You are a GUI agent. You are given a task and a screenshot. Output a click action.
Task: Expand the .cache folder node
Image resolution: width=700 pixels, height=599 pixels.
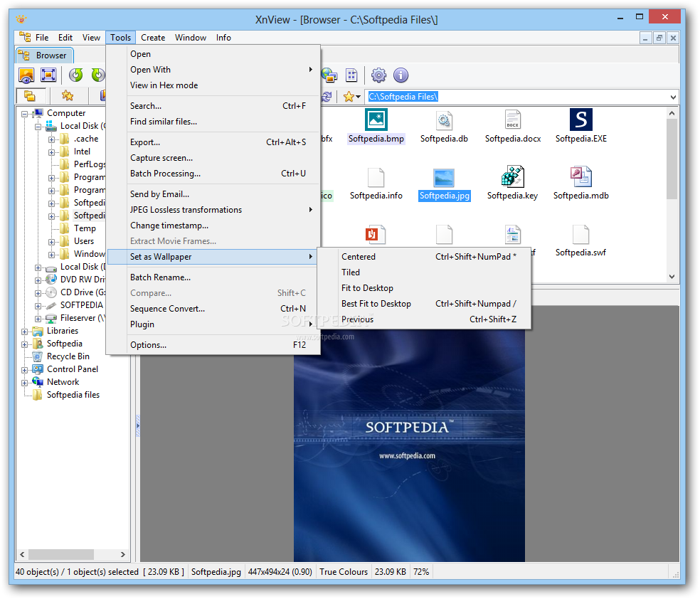(51, 139)
